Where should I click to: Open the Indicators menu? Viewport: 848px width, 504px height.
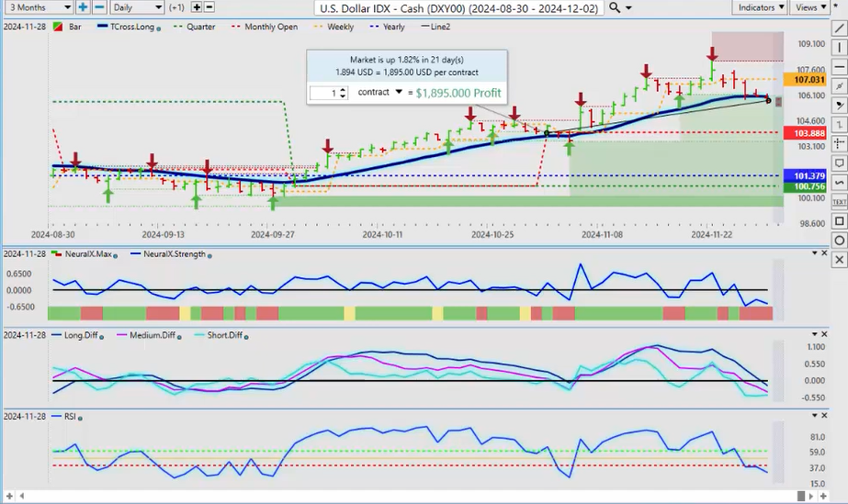point(762,7)
